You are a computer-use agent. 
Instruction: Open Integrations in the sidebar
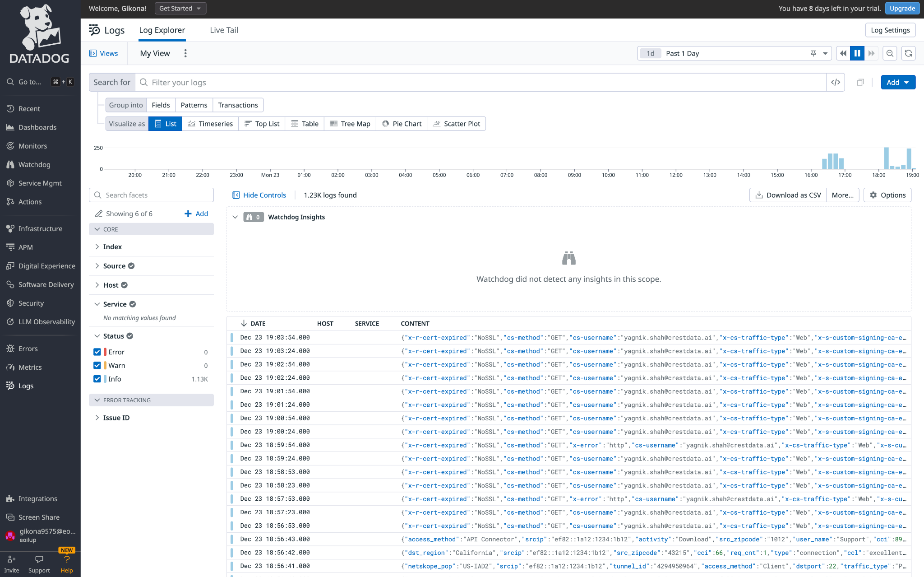click(37, 498)
